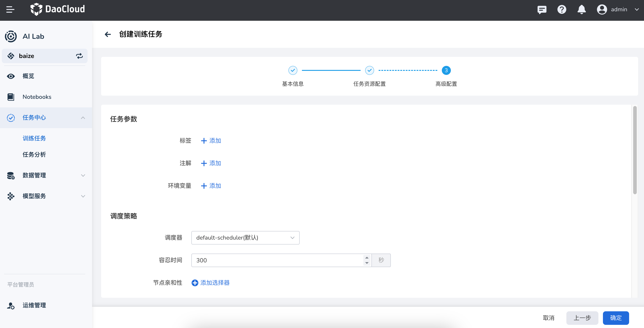Expand the 数据管理 menu section
Image resolution: width=644 pixels, height=328 pixels.
coord(83,176)
